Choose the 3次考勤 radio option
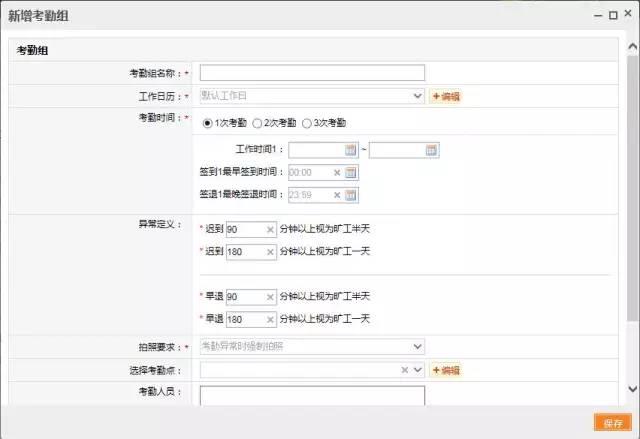Image resolution: width=640 pixels, height=439 pixels. (307, 123)
